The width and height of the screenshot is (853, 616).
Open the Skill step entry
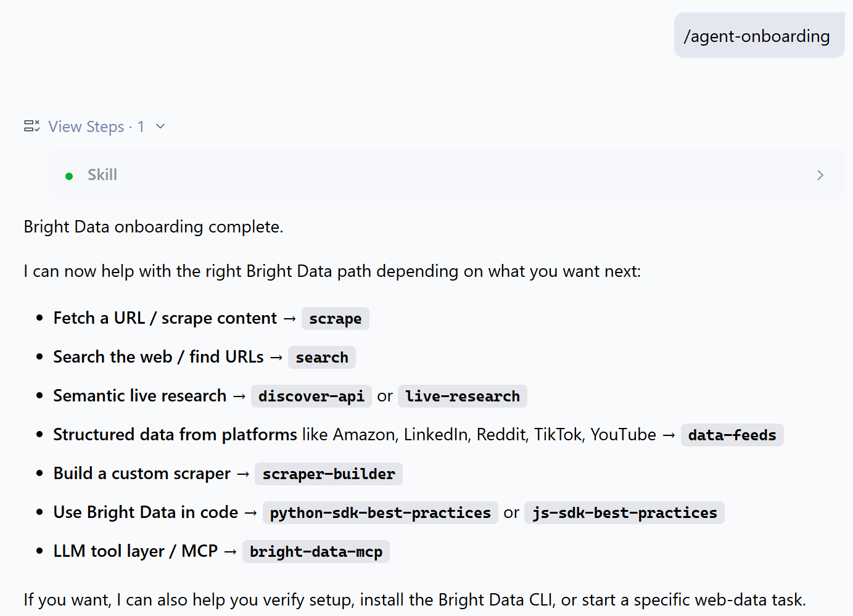coord(447,175)
